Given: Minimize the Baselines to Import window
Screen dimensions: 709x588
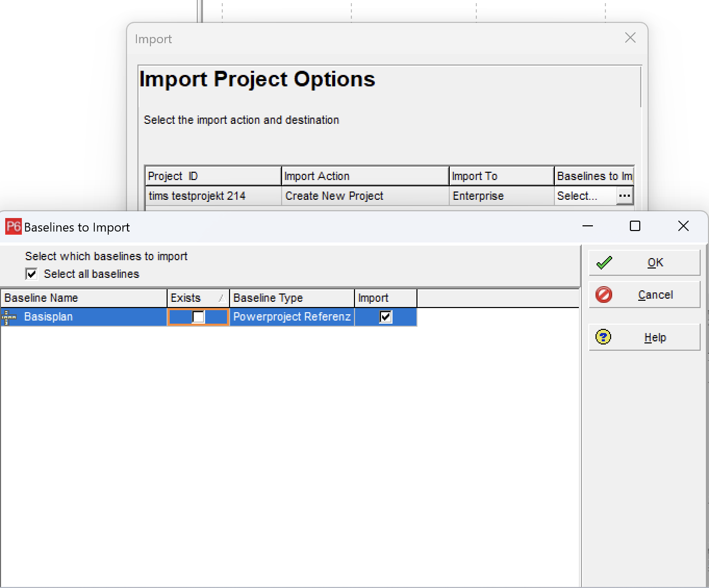Looking at the screenshot, I should click(588, 226).
